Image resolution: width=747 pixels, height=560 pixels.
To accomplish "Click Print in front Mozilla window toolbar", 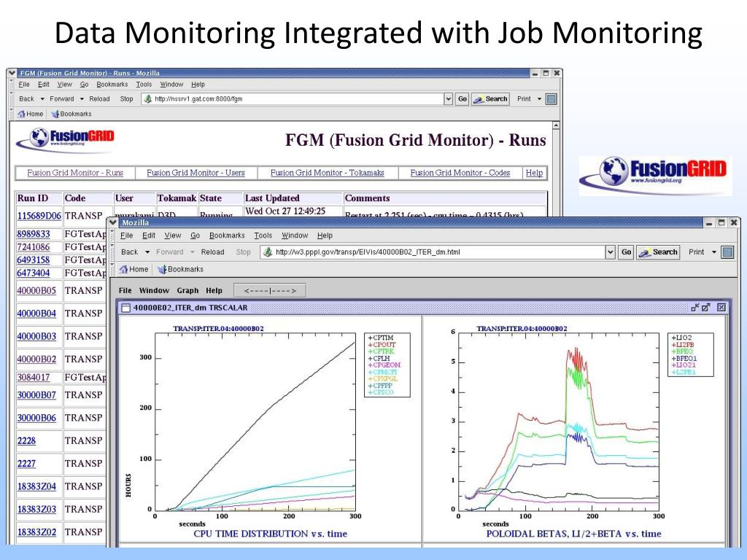I will coord(696,252).
